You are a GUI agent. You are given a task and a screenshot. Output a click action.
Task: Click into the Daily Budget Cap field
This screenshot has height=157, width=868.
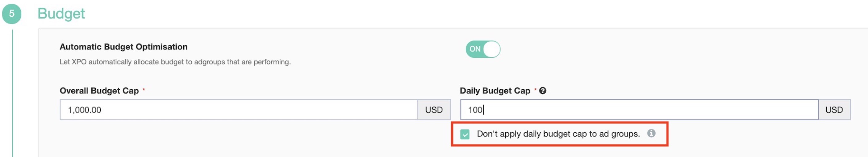[x=639, y=110]
